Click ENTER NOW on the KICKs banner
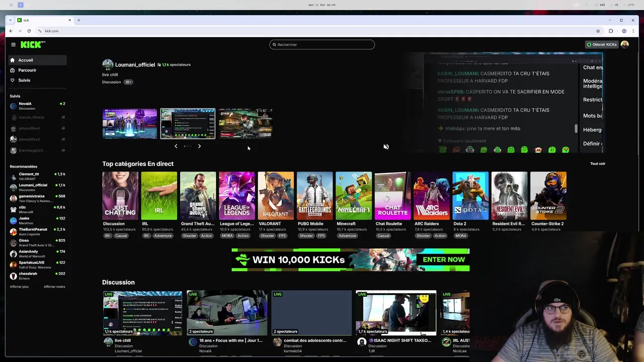Screen dimensions: 644x362 pyautogui.click(x=444, y=259)
